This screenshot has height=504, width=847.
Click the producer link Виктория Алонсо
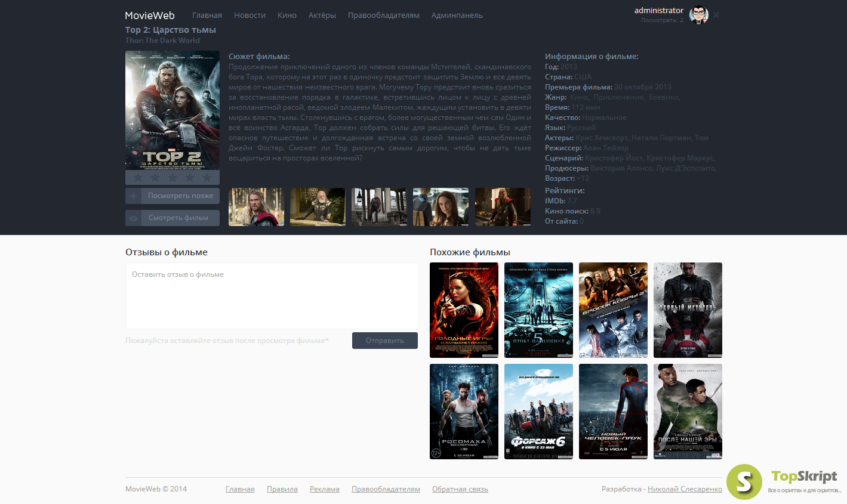[x=622, y=168]
